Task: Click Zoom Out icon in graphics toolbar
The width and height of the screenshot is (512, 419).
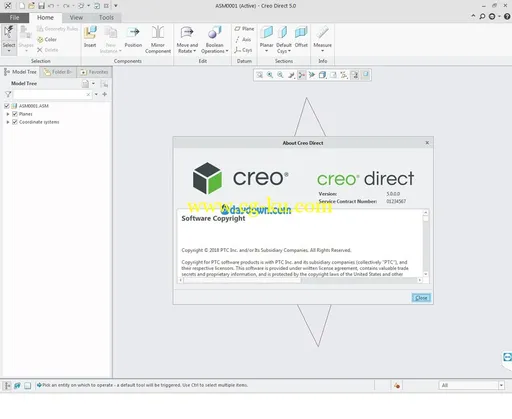Action: [x=280, y=75]
